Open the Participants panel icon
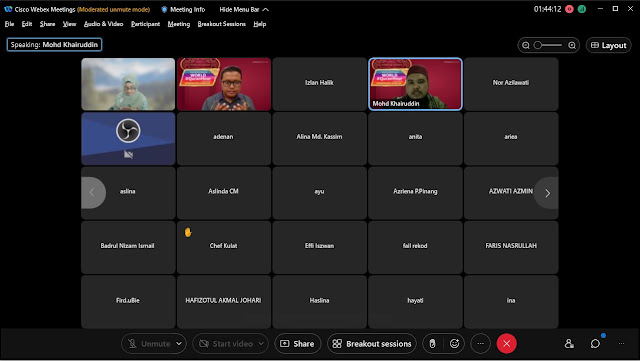 pos(569,343)
